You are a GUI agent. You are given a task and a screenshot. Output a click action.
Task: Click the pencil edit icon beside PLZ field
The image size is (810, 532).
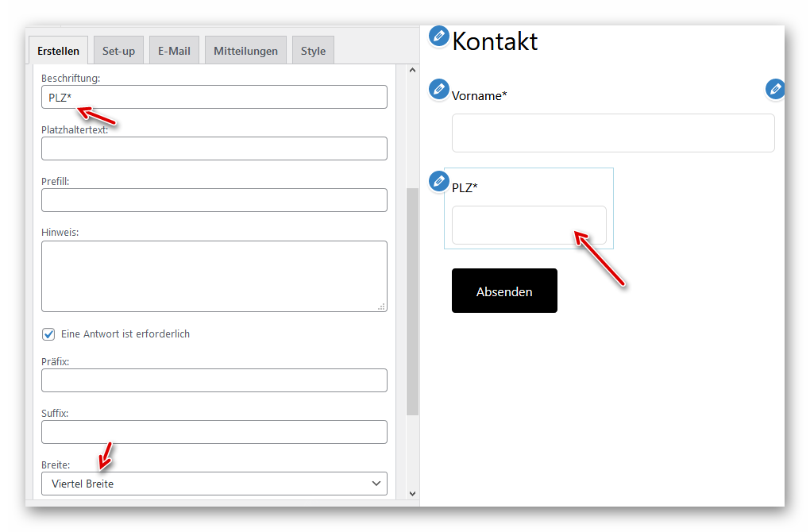[x=438, y=181]
